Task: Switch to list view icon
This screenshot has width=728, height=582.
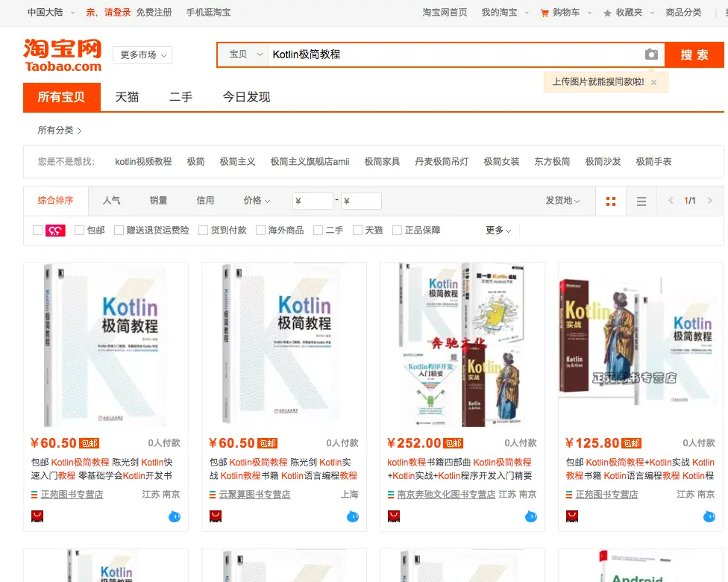Action: [x=641, y=201]
